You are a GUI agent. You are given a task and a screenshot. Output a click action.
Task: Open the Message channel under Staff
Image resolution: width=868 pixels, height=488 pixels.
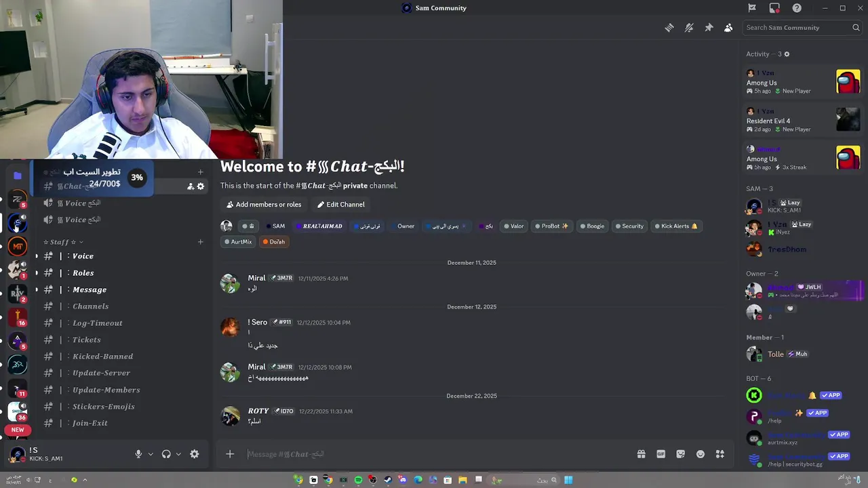(122, 289)
